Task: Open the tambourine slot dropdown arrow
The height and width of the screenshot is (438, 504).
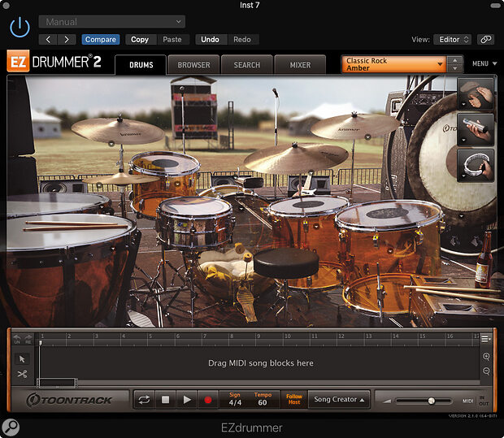Action: [463, 176]
